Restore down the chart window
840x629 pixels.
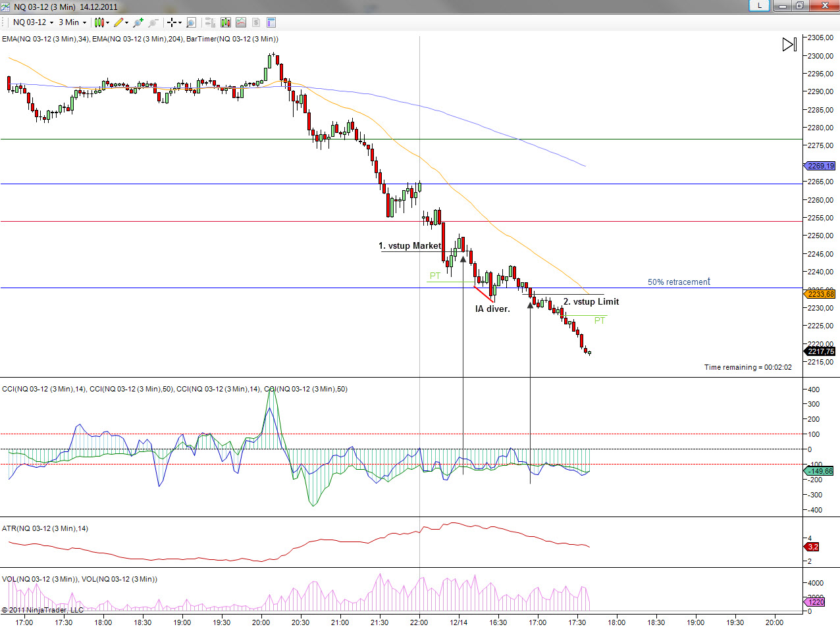click(x=799, y=5)
